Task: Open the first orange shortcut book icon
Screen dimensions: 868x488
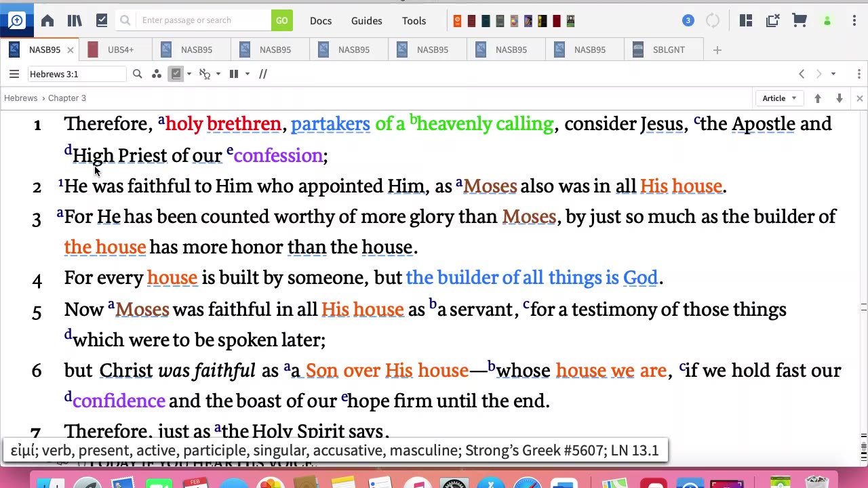Action: coord(457,21)
